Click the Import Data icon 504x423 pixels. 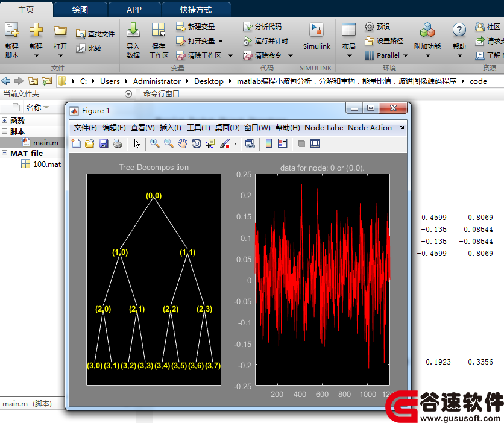click(133, 30)
